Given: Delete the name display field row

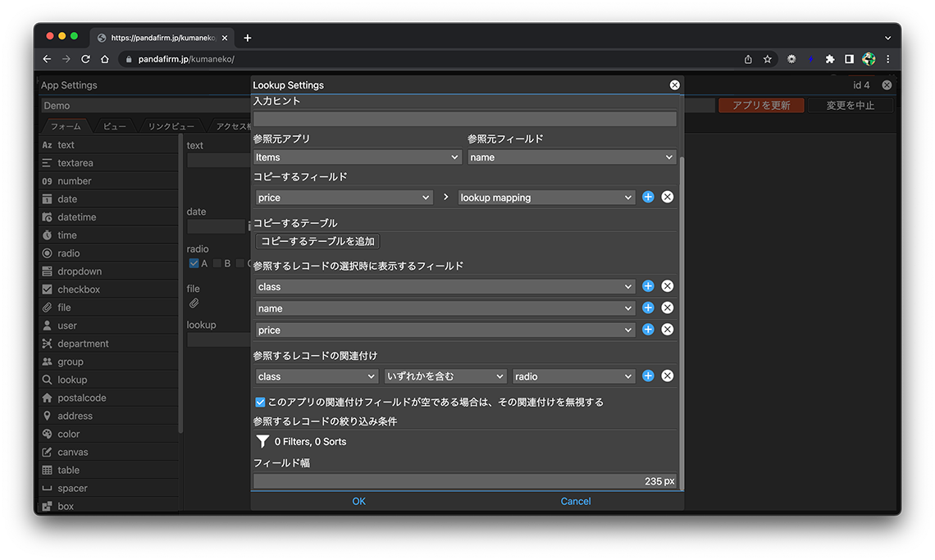Looking at the screenshot, I should tap(668, 307).
